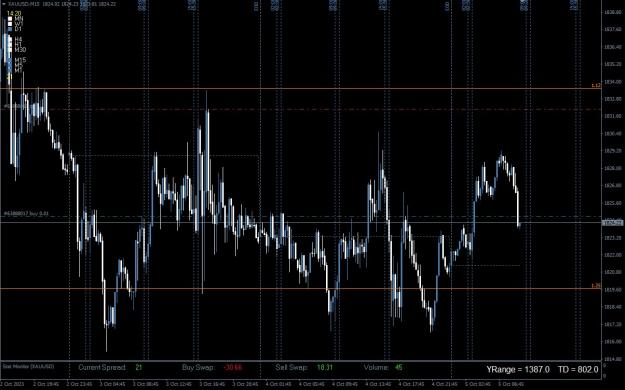Select the #63888017 buy 0.01 order label

pos(26,214)
